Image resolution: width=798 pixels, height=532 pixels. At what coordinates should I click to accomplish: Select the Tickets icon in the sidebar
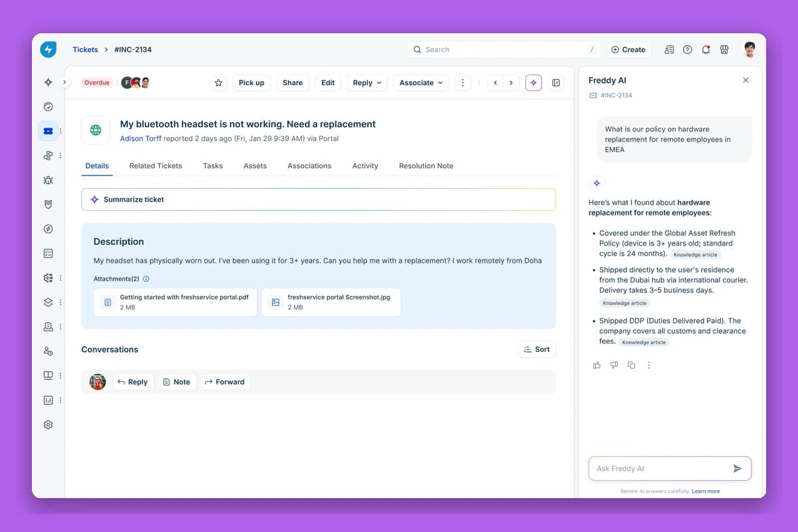[x=48, y=131]
